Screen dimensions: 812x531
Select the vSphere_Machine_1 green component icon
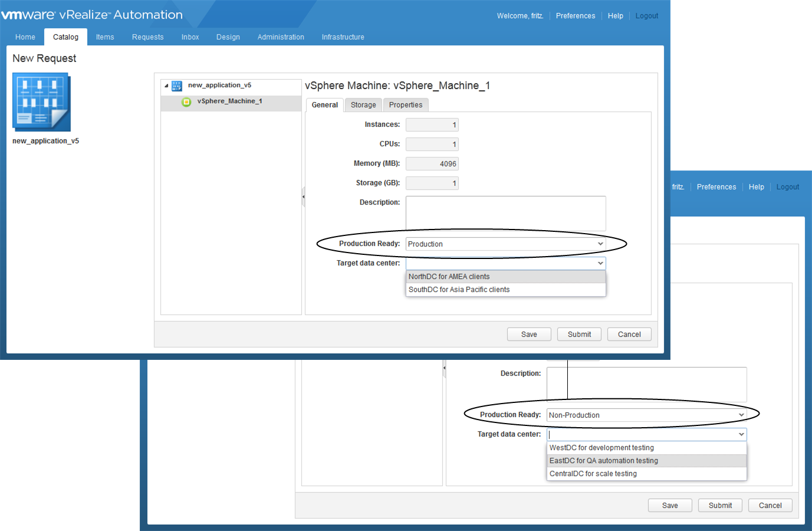coord(186,101)
